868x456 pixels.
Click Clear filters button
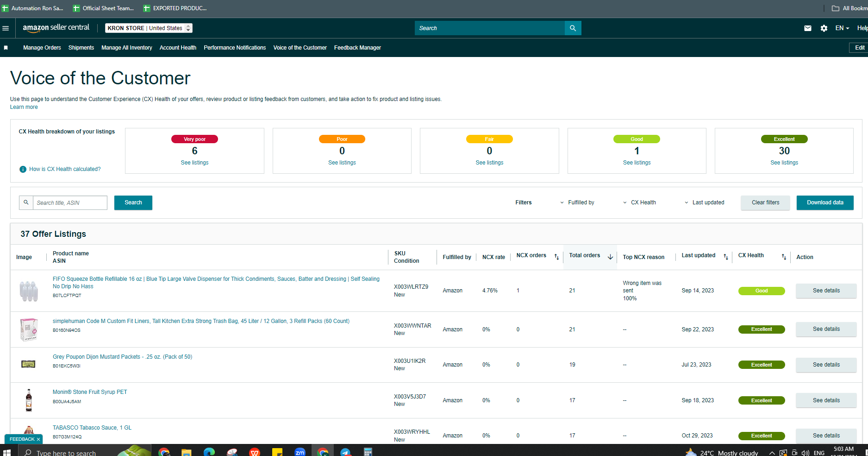[765, 203]
